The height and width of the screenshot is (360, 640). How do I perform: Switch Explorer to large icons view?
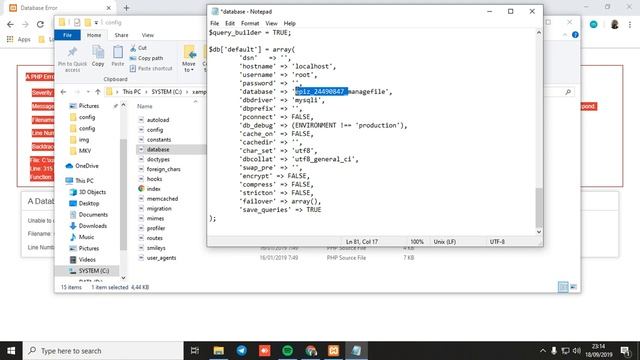[x=573, y=287]
